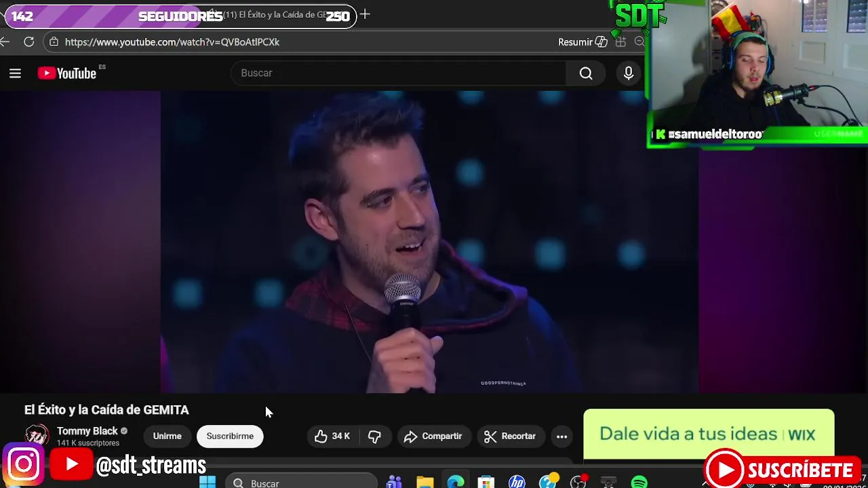This screenshot has height=488, width=868.
Task: Click video title El Éxito y la Caída de GEMITA
Action: (x=106, y=410)
